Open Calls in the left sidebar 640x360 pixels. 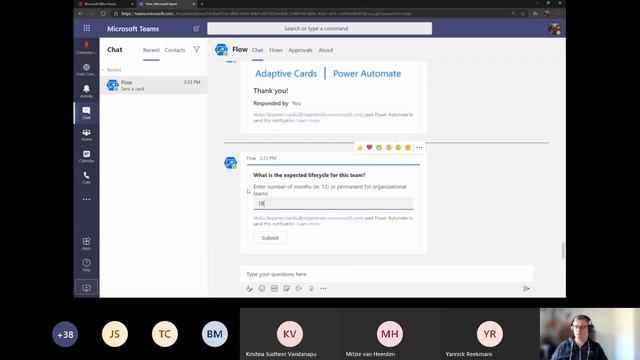point(86,178)
